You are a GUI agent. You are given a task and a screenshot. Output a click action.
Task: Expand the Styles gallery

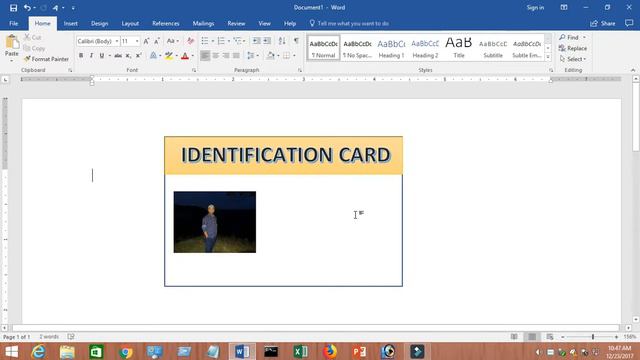548,57
